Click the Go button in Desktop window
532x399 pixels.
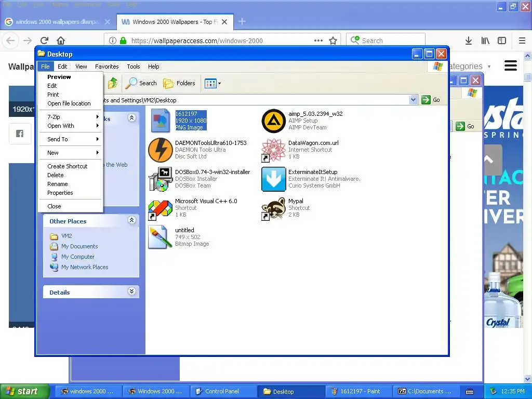[431, 100]
